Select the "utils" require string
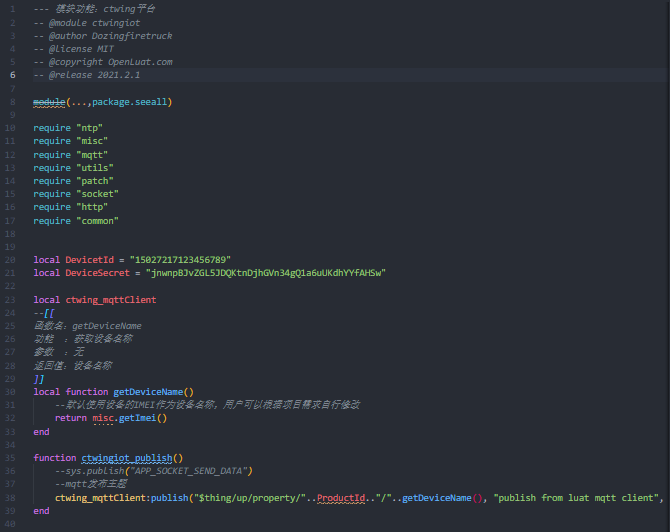This screenshot has width=670, height=532. (95, 168)
